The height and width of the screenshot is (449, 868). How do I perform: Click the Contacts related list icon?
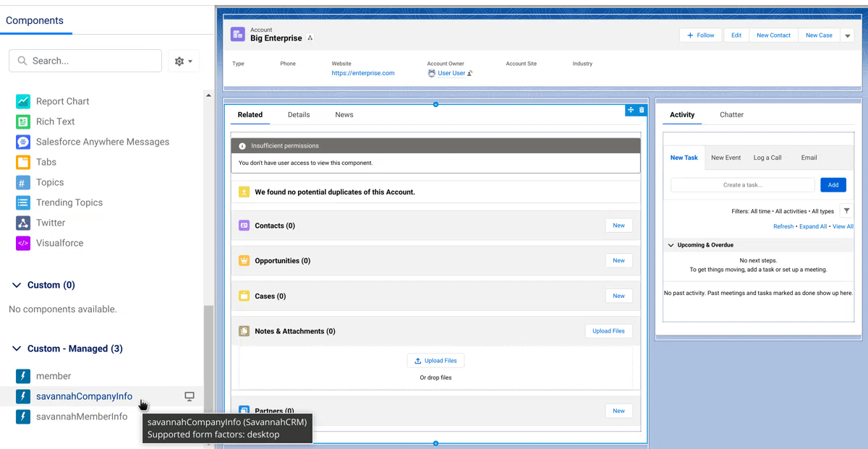click(244, 226)
